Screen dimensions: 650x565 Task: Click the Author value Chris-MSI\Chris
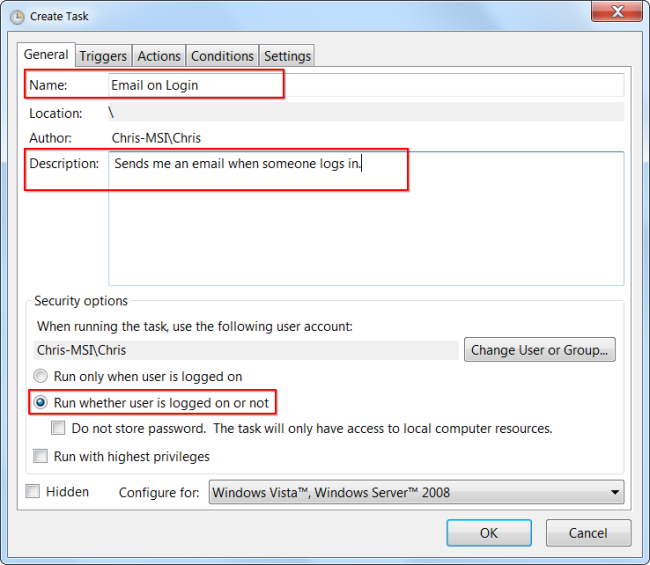163,138
